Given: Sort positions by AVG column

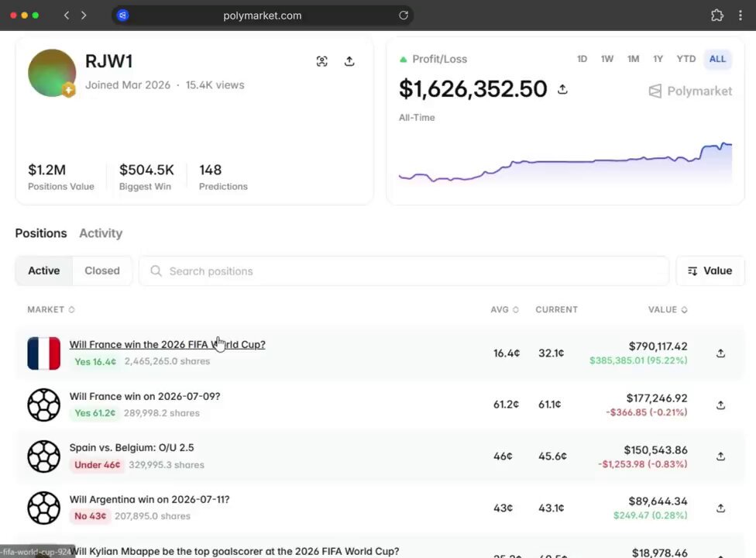Looking at the screenshot, I should [505, 310].
